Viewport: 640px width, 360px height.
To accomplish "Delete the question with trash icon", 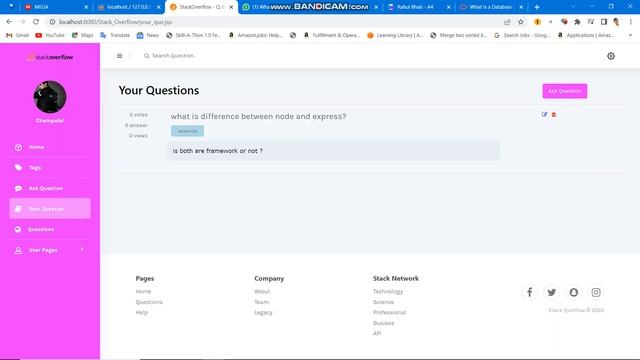I will [554, 115].
